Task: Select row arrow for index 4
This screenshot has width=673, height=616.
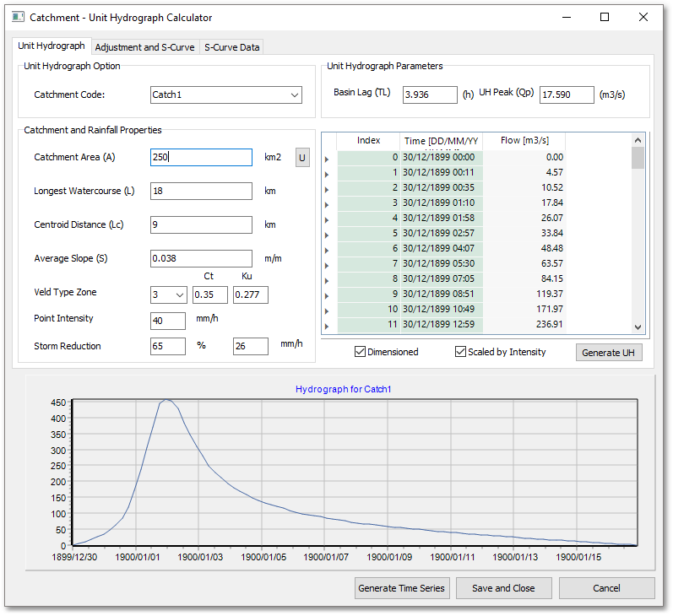Action: 327,220
